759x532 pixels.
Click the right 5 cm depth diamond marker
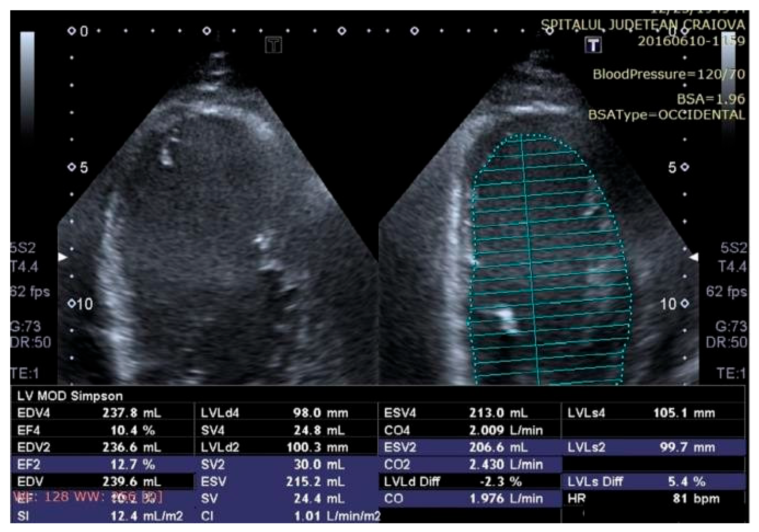685,167
